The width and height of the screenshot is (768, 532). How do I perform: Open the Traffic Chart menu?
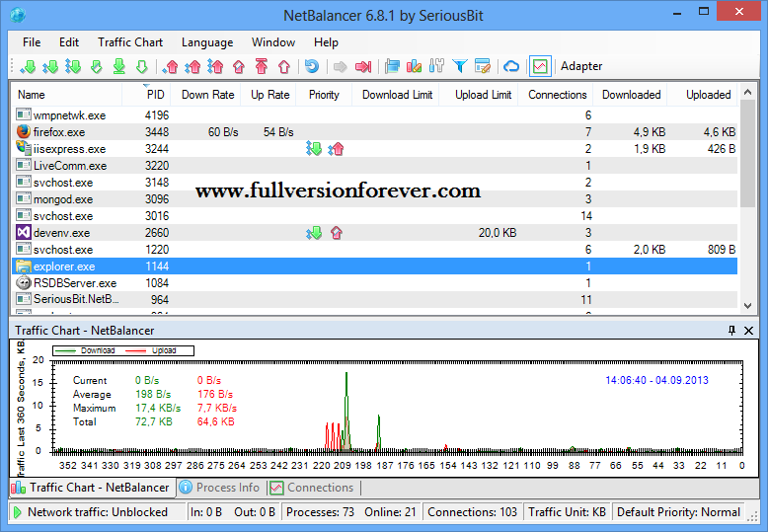click(130, 42)
